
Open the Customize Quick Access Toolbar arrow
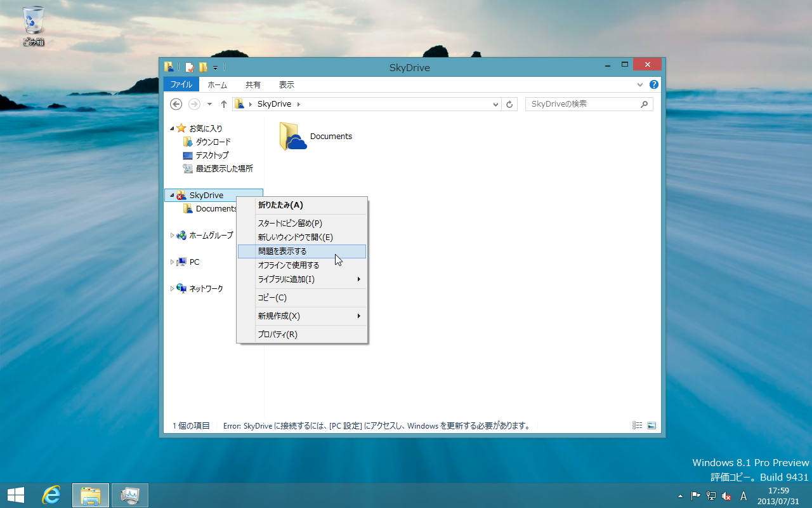click(215, 67)
